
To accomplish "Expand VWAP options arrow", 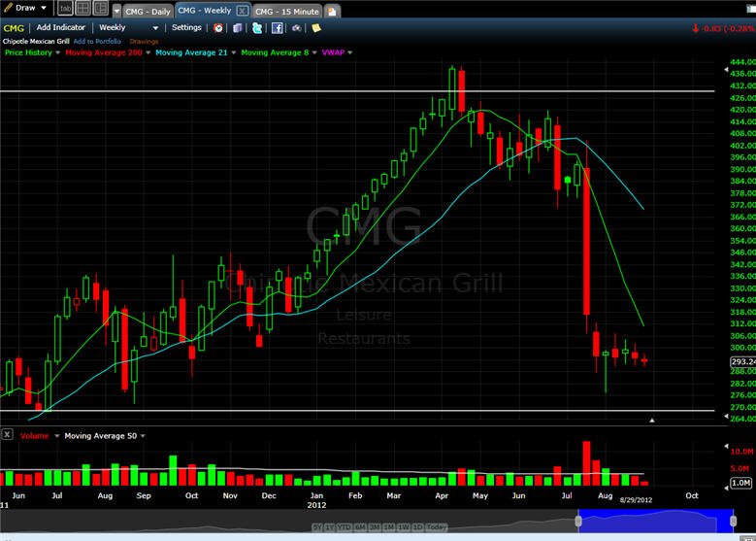I will [350, 52].
